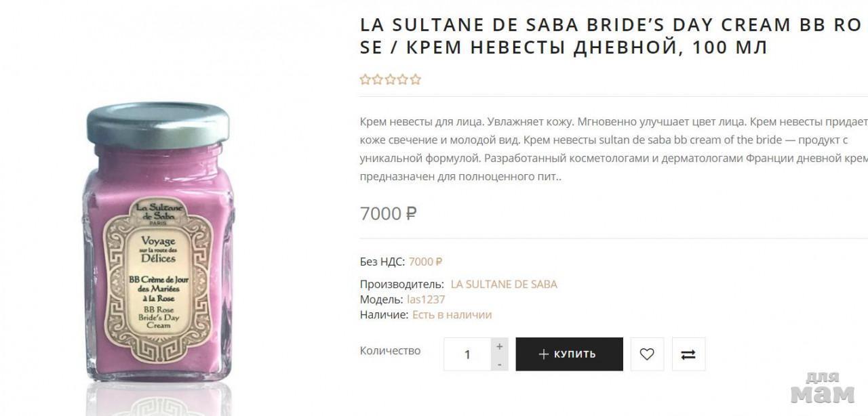This screenshot has width=868, height=416.
Task: Click the second rating star
Action: (378, 80)
